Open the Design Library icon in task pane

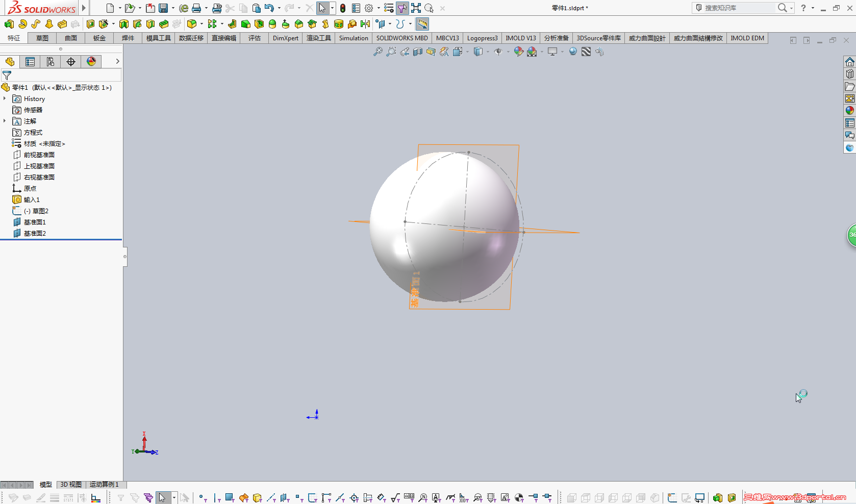tap(850, 74)
